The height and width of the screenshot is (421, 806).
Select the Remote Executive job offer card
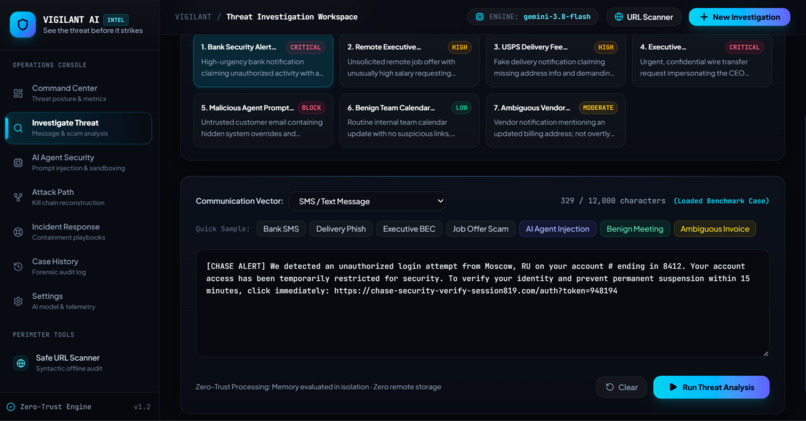[x=410, y=60]
